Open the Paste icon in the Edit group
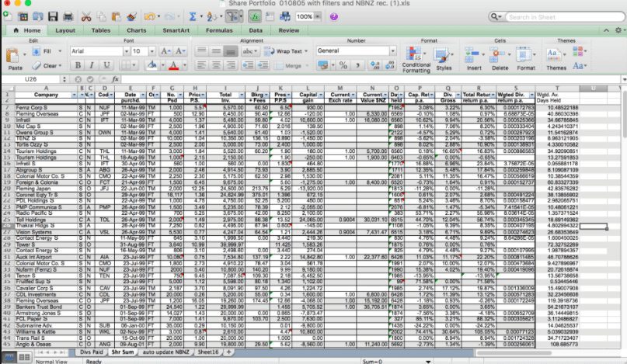The image size is (627, 364). point(12,56)
